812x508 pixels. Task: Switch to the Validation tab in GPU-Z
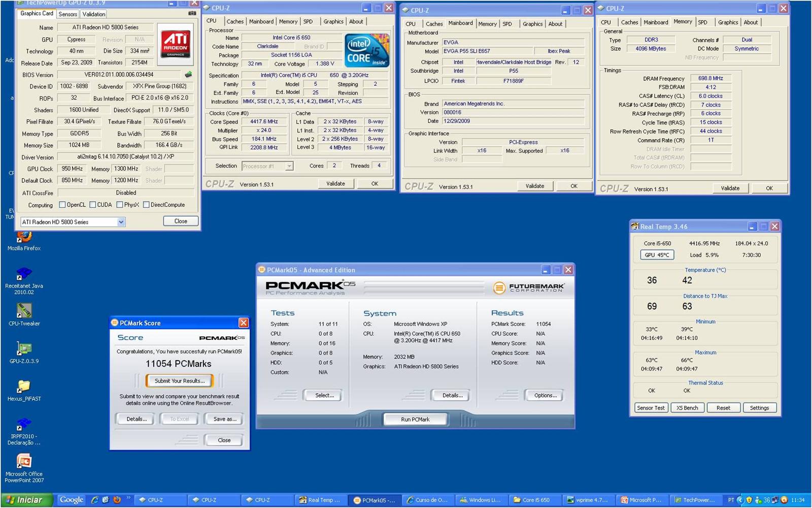tap(94, 14)
